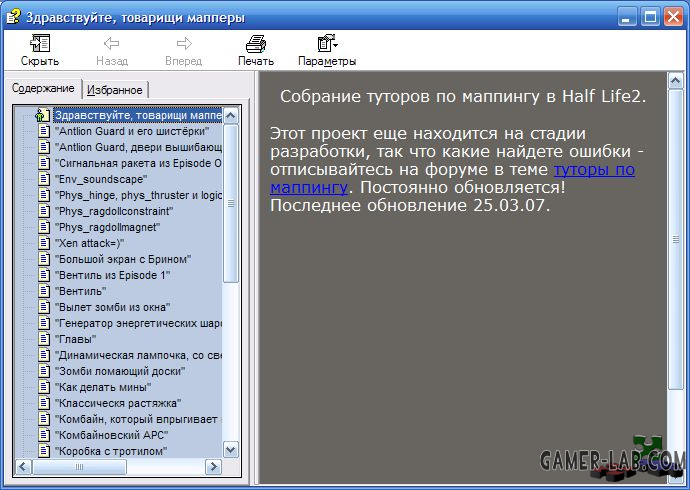The image size is (690, 490).
Task: Click help icon in window title bar
Action: click(x=14, y=16)
